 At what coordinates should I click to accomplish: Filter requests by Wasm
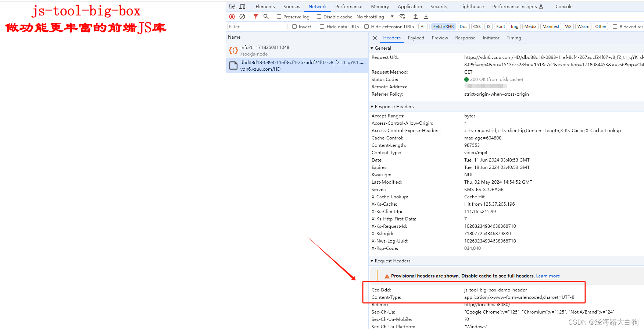(x=583, y=26)
